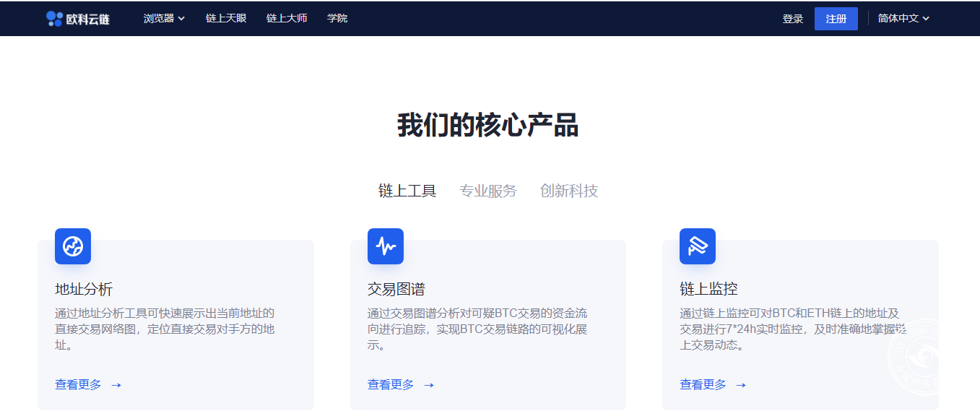Screen dimensions: 980x411
Task: Click the 地址分析 globe icon
Action: click(73, 246)
